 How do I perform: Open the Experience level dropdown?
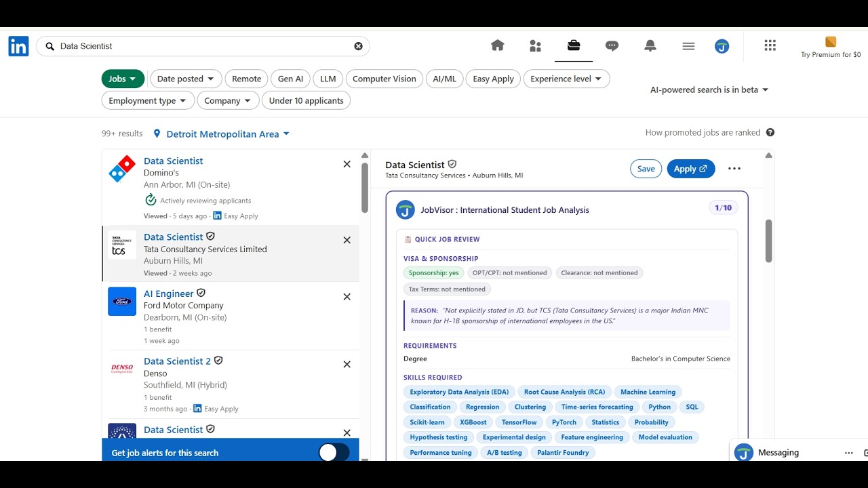click(x=566, y=79)
